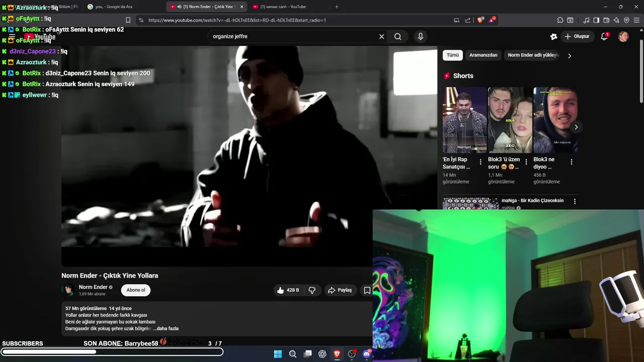Show more filter chips with right arrow
The image size is (644, 362).
point(570,56)
